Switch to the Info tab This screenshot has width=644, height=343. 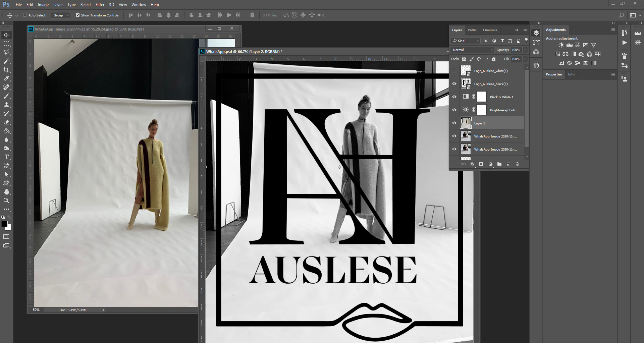point(571,74)
